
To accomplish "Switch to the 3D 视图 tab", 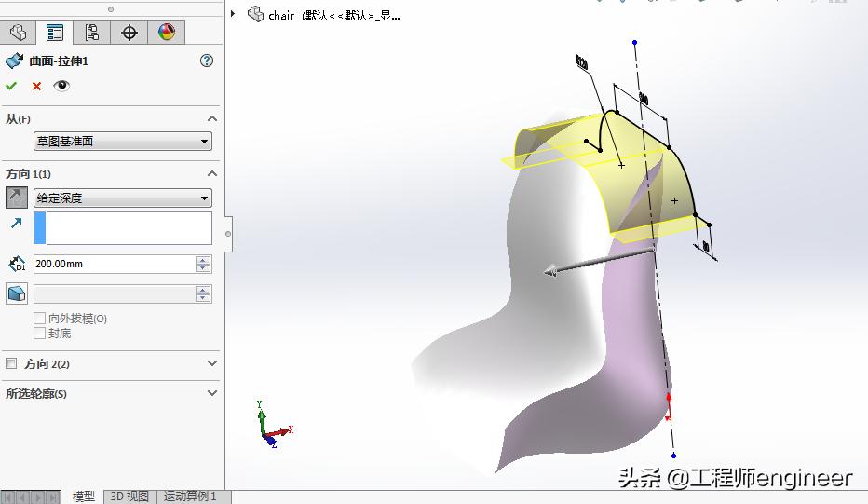I will pyautogui.click(x=129, y=497).
